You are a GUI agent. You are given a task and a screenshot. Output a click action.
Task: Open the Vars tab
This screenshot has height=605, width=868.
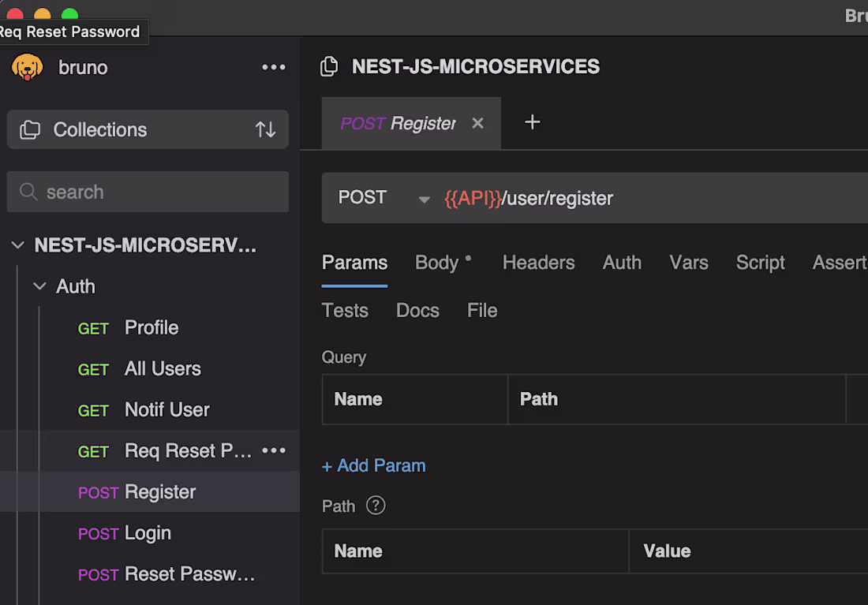[x=689, y=263]
